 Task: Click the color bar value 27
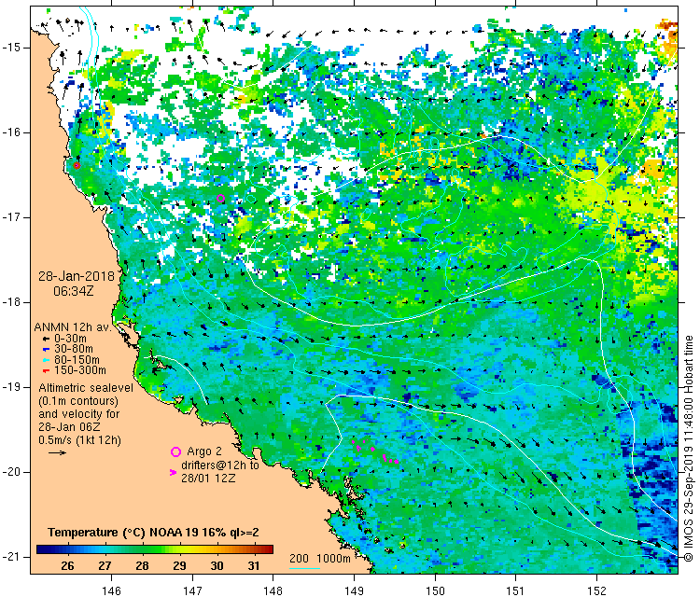pyautogui.click(x=105, y=566)
